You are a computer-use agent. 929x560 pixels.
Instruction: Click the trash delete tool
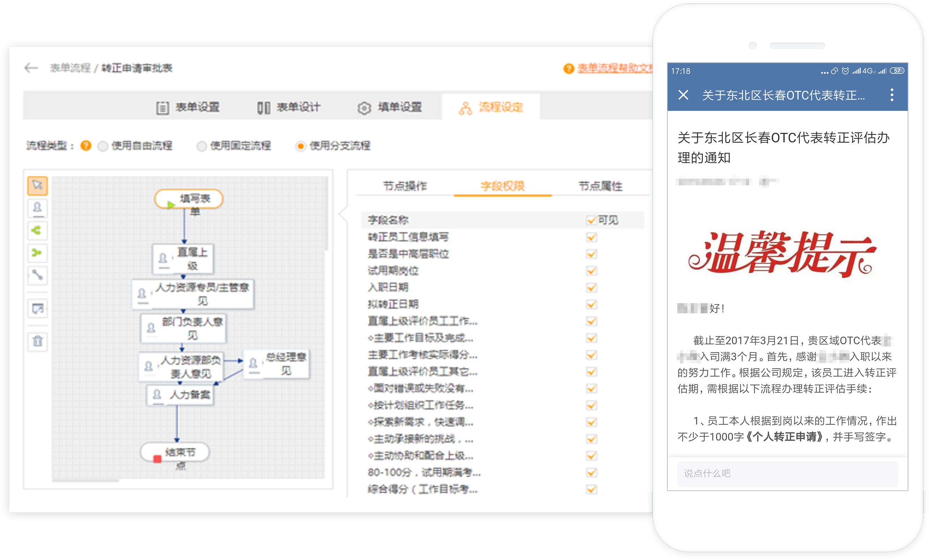click(x=37, y=341)
